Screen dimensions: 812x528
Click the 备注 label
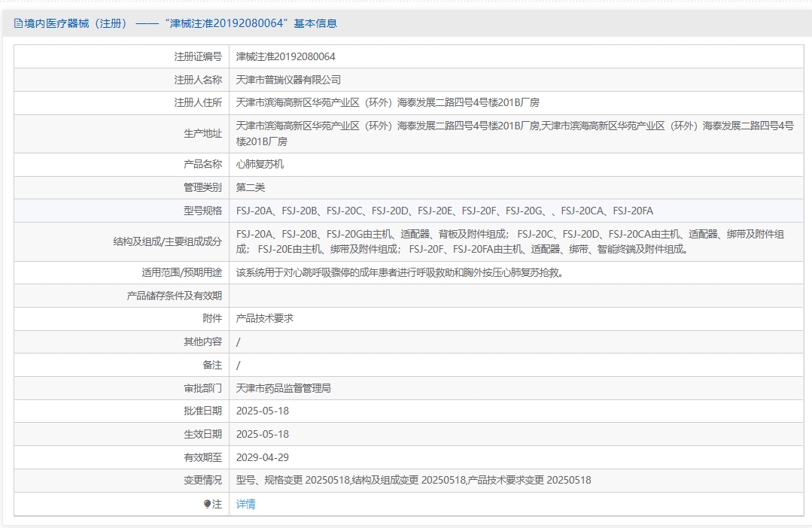(x=212, y=365)
